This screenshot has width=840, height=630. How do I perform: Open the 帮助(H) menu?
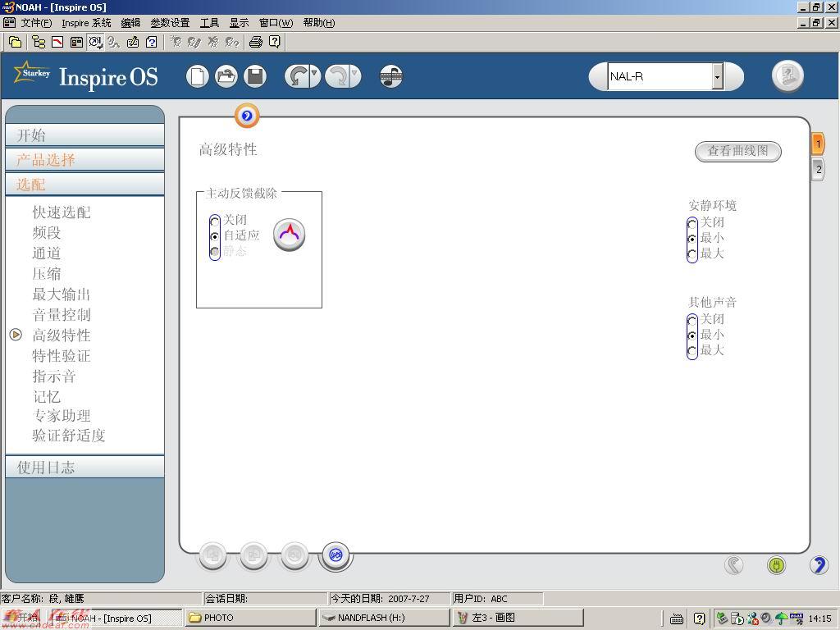[x=319, y=23]
